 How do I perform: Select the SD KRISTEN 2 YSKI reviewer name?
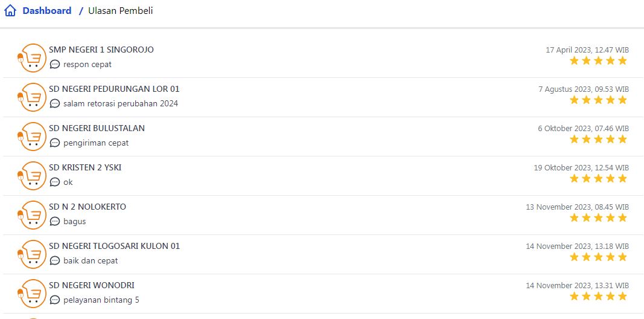pos(85,167)
